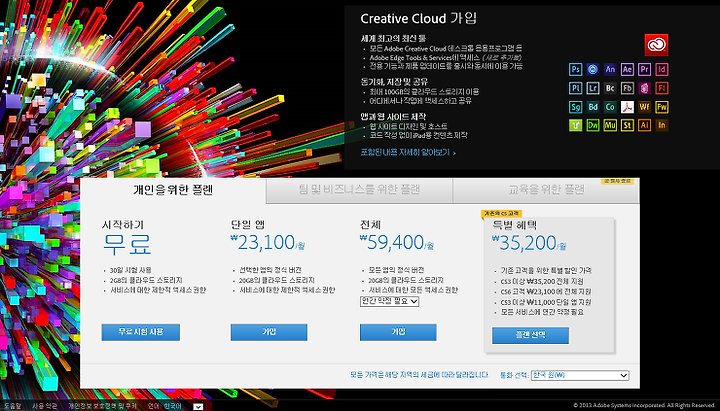Open the 한국 원(₩) currency dropdown
The height and width of the screenshot is (411, 720).
click(580, 375)
